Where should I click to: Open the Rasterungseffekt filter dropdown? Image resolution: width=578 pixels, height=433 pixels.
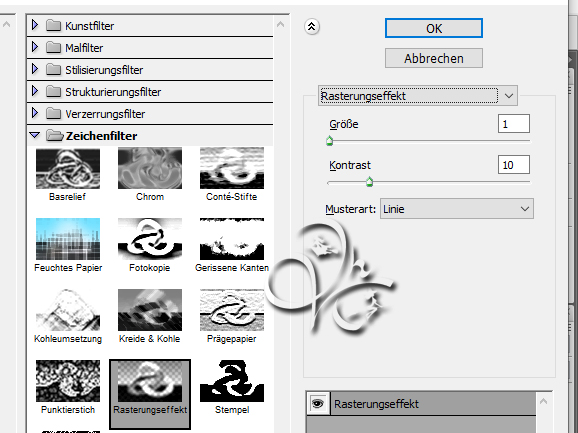pos(418,96)
